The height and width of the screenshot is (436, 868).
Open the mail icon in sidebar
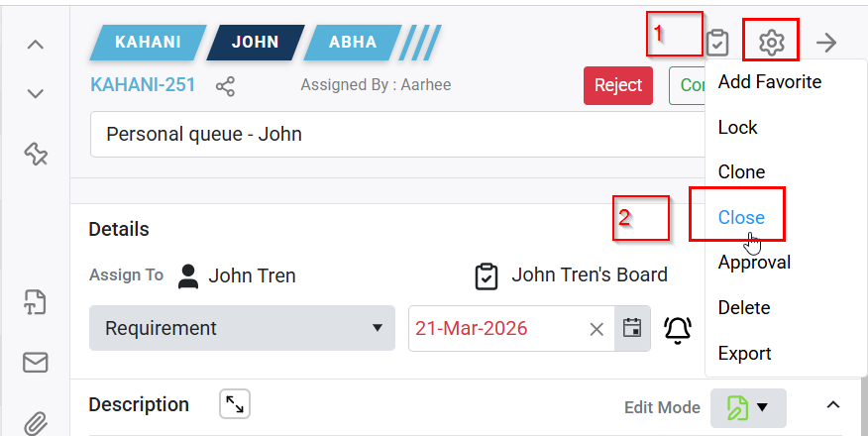point(36,363)
